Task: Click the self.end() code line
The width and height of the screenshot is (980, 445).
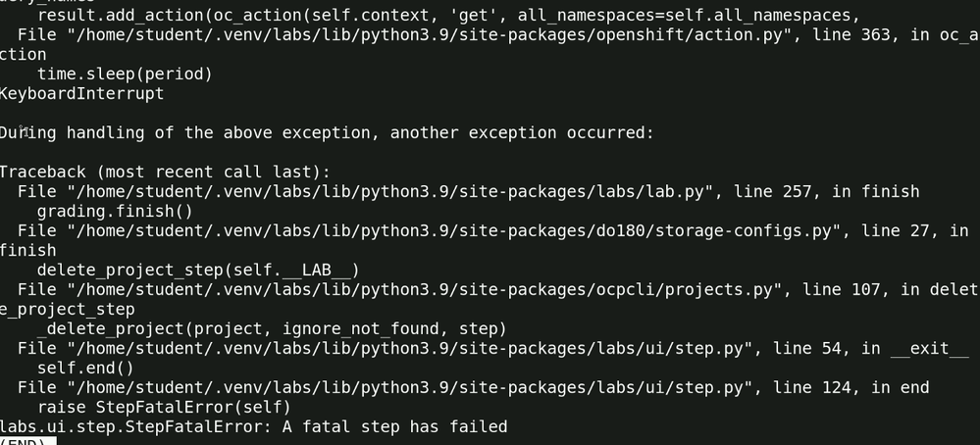Action: coord(85,368)
